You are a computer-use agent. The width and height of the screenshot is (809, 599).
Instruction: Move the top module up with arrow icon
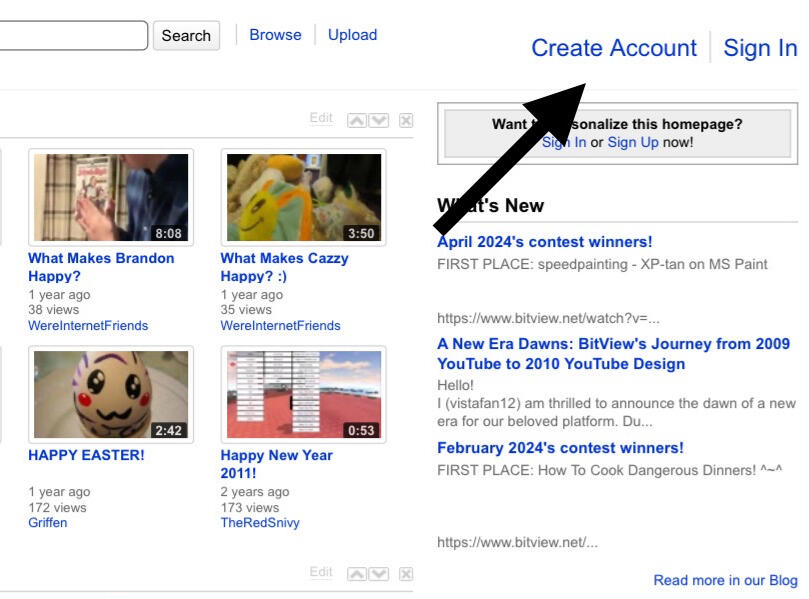coord(357,120)
